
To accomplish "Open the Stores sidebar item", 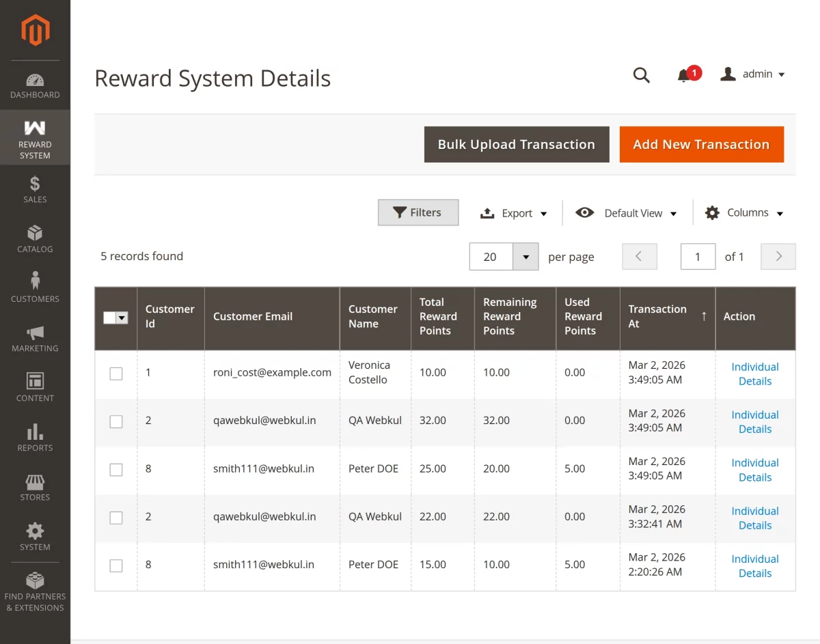I will tap(35, 486).
